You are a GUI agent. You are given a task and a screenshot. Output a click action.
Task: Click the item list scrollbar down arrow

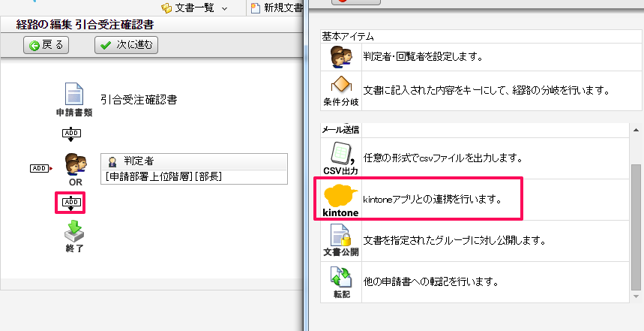pos(636,296)
